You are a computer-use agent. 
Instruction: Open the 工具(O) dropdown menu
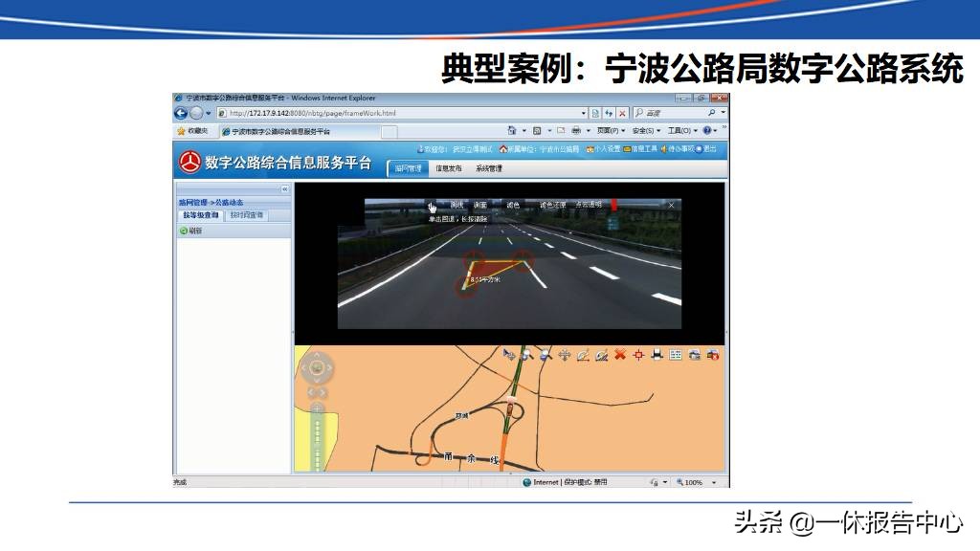(x=681, y=129)
